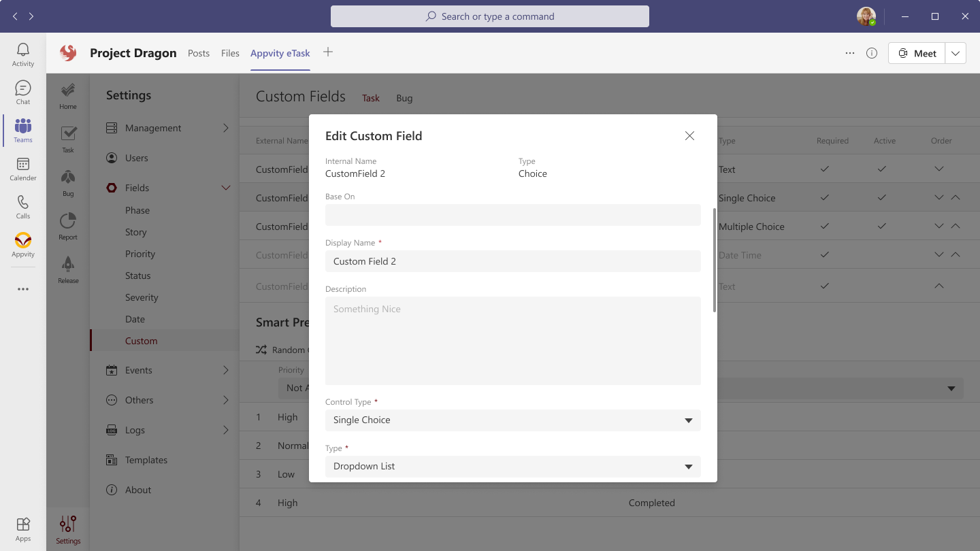Open the Report section

[x=67, y=227]
